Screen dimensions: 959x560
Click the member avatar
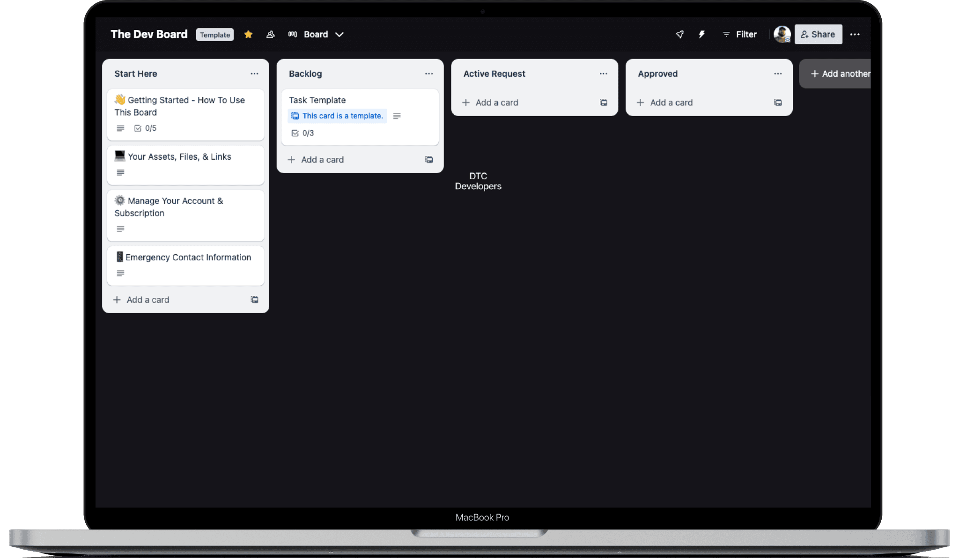(782, 34)
